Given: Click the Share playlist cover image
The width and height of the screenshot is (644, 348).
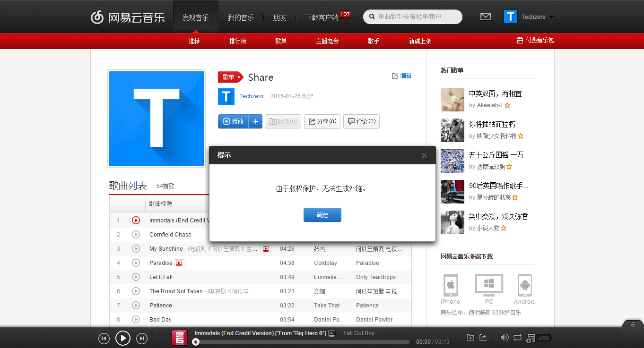Looking at the screenshot, I should click(x=157, y=119).
